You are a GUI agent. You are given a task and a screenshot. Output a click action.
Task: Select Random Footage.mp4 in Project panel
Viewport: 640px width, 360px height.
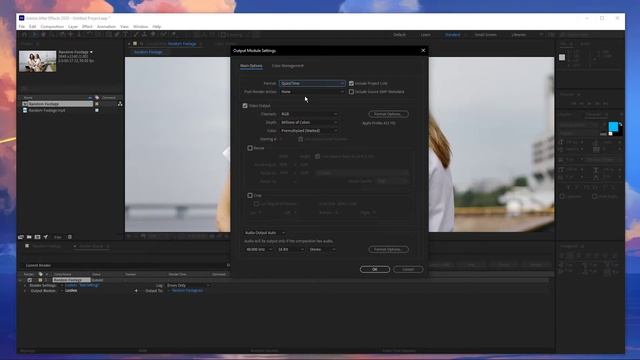47,110
